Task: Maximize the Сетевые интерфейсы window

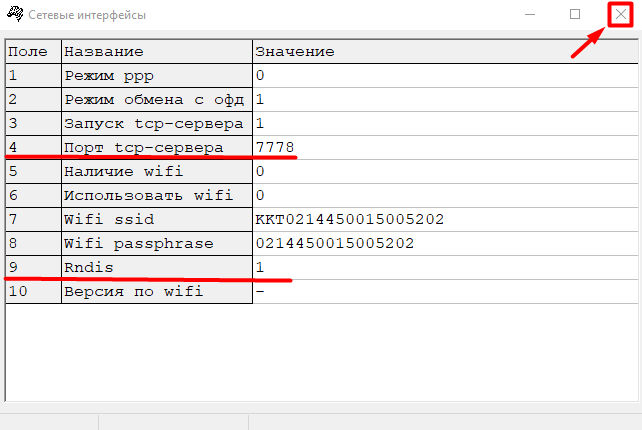Action: click(x=575, y=15)
